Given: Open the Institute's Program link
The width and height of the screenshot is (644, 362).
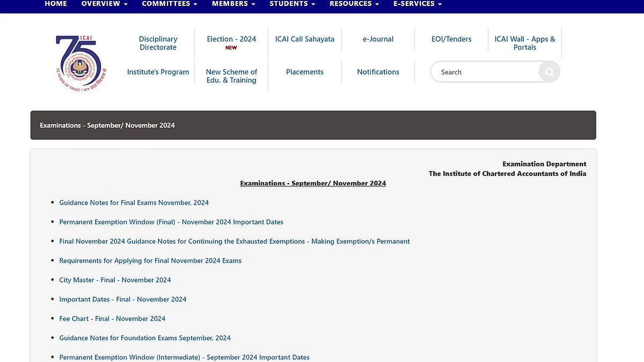Looking at the screenshot, I should click(x=158, y=72).
